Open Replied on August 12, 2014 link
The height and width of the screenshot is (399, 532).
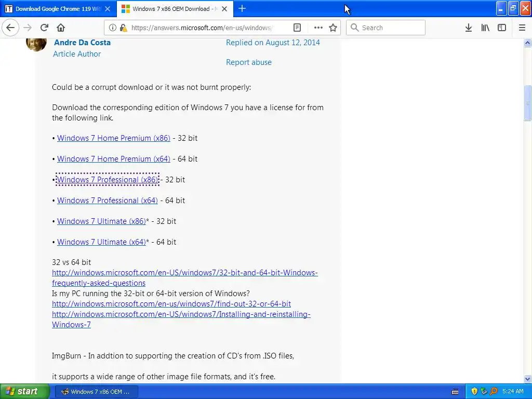273,43
